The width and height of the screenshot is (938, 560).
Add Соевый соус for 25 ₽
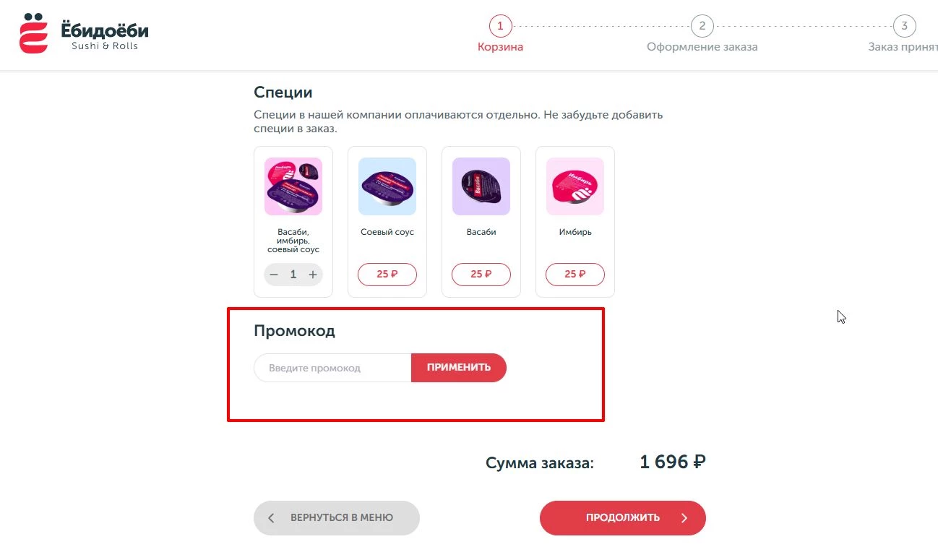[x=387, y=275]
